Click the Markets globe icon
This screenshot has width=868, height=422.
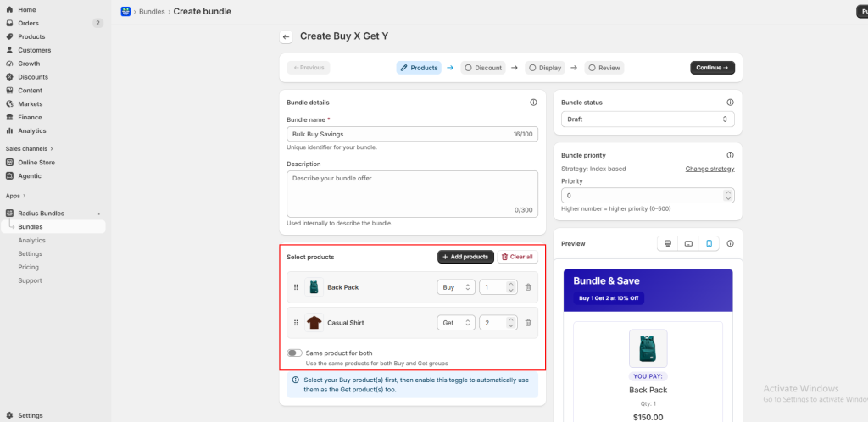(9, 104)
